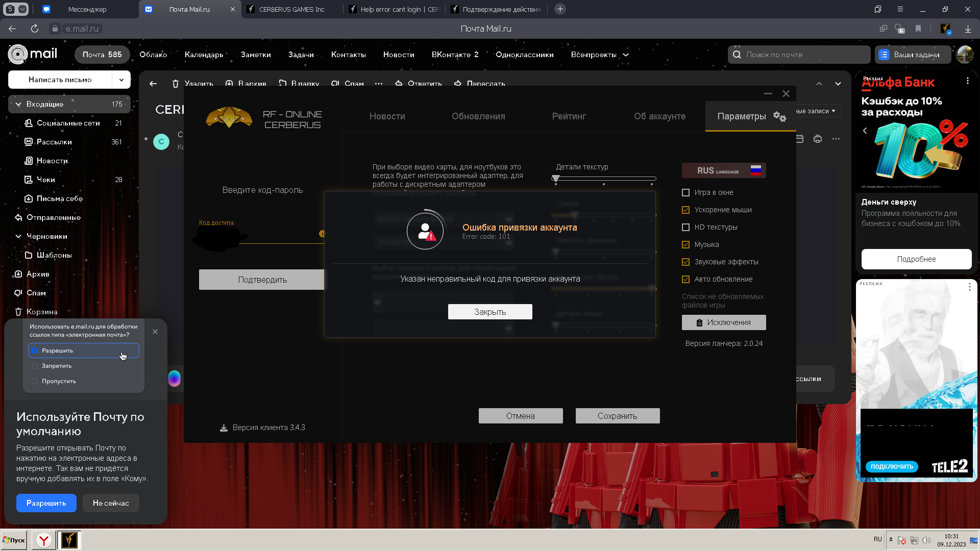The image size is (980, 551).
Task: Open the Обновления tab in launcher
Action: tap(478, 116)
